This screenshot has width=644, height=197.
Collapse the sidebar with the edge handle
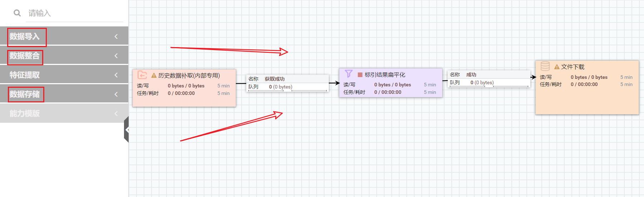pyautogui.click(x=127, y=130)
